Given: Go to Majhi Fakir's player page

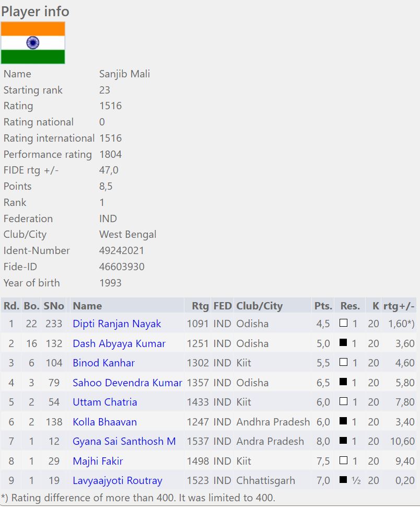Looking at the screenshot, I should (x=98, y=461).
